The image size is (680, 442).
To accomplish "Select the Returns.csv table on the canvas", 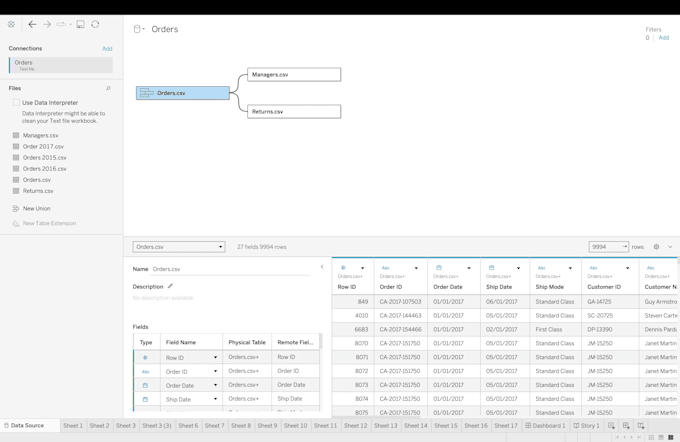I will pos(294,111).
